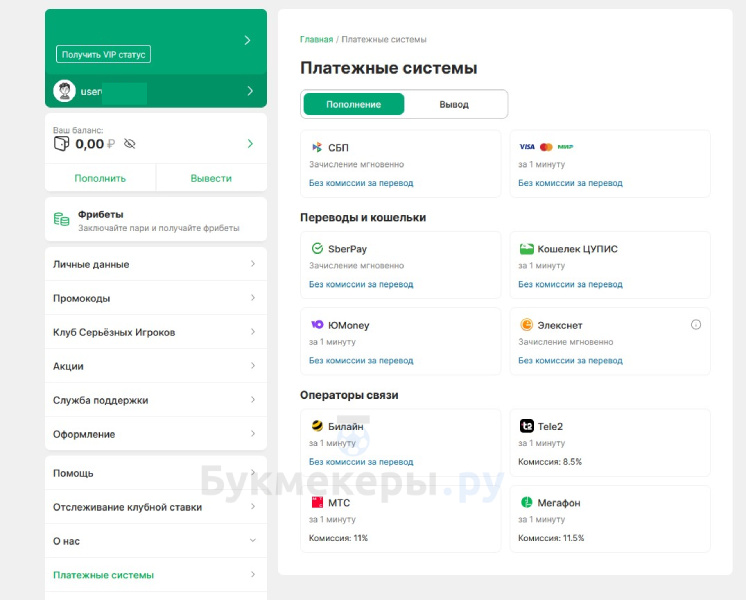The height and width of the screenshot is (600, 746).
Task: Click chevron on Оформление row
Action: (x=253, y=433)
